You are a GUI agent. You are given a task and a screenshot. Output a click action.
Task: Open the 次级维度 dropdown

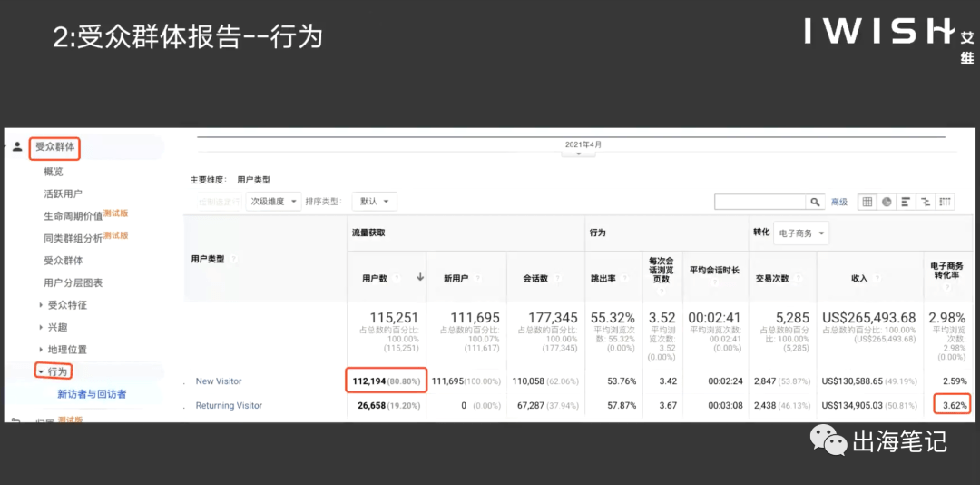[x=274, y=202]
